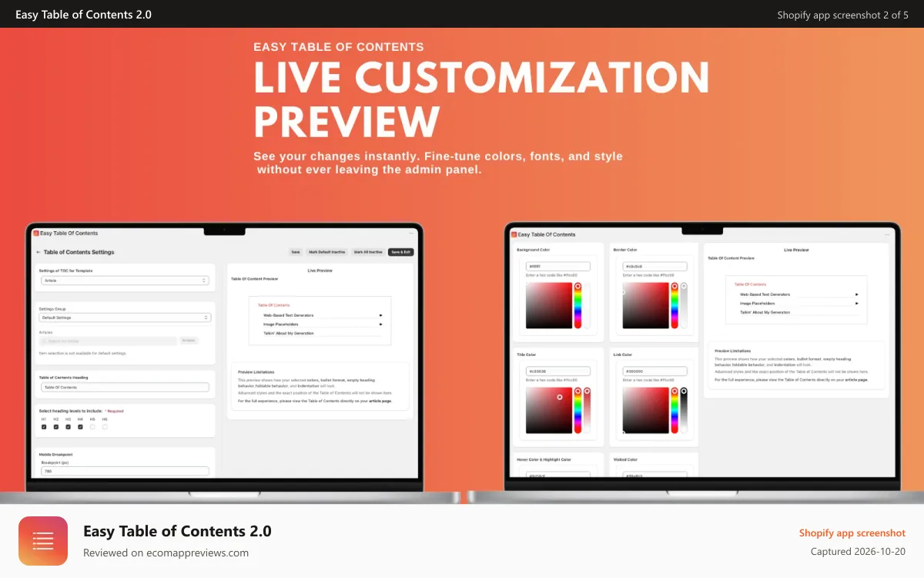Click the Title Color hex field showing #c93636
This screenshot has width=924, height=578.
tap(558, 371)
